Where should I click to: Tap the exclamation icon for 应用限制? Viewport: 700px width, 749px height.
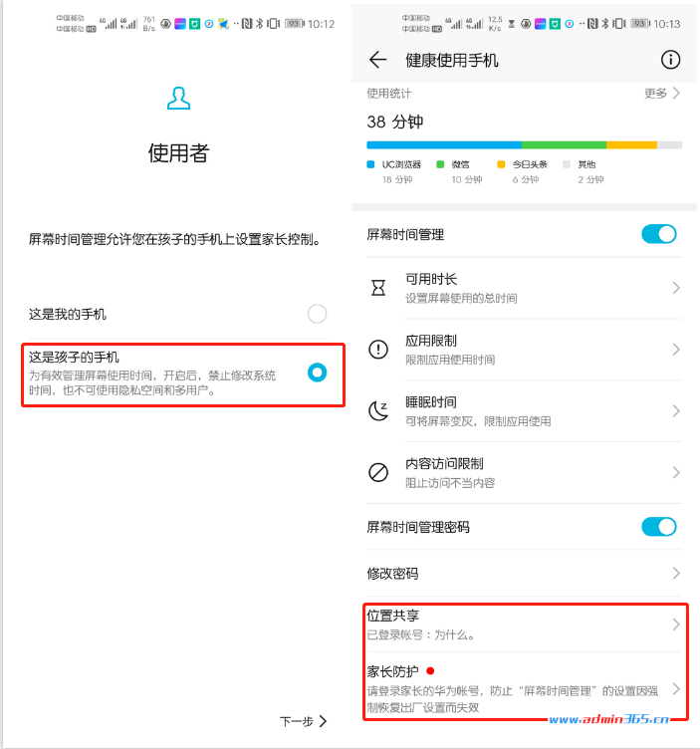coord(378,350)
